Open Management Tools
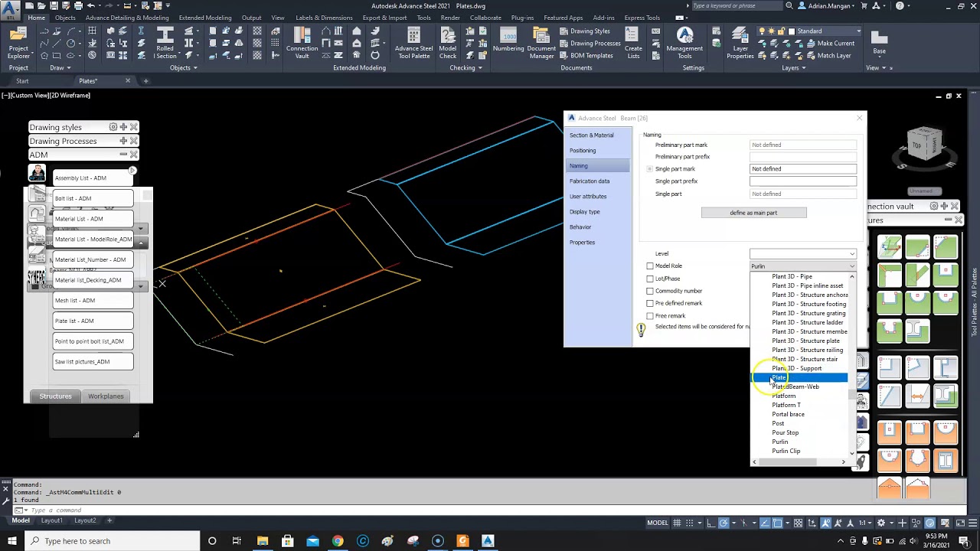The image size is (980, 551). (684, 43)
